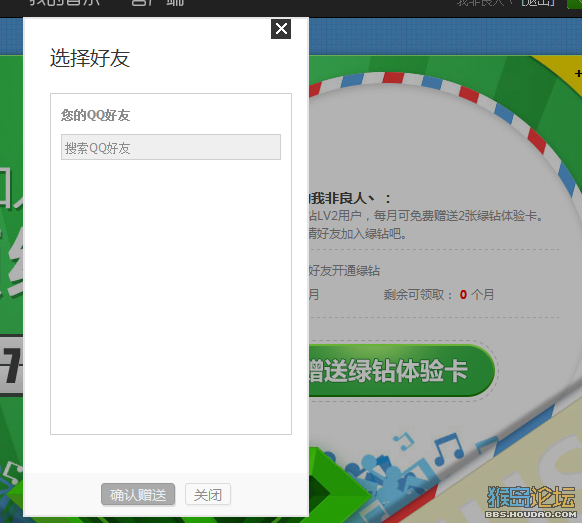The image size is (582, 523).
Task: Open 客户端 in the top navigation
Action: [x=157, y=3]
